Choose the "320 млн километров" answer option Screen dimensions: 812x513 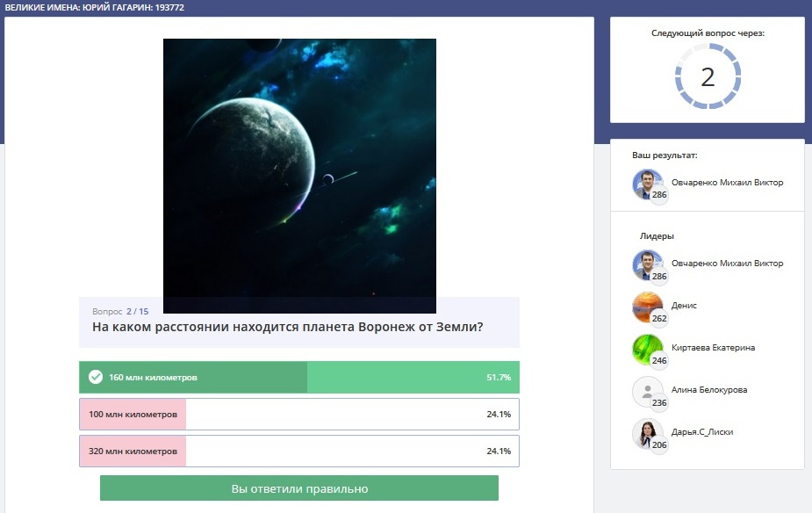[x=299, y=451]
